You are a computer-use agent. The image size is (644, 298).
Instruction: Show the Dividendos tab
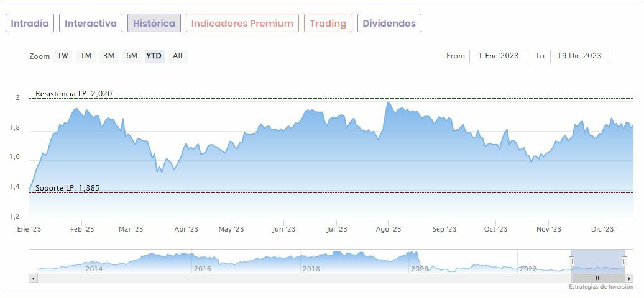389,24
